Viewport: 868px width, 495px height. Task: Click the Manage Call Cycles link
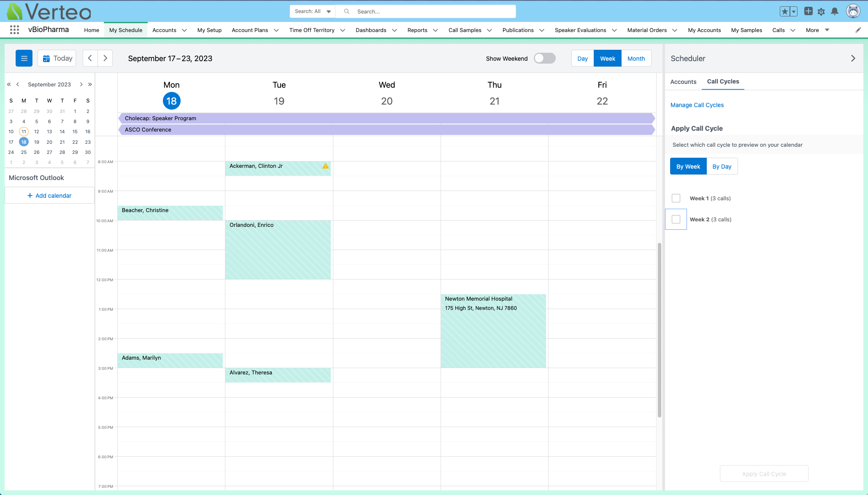(x=697, y=105)
